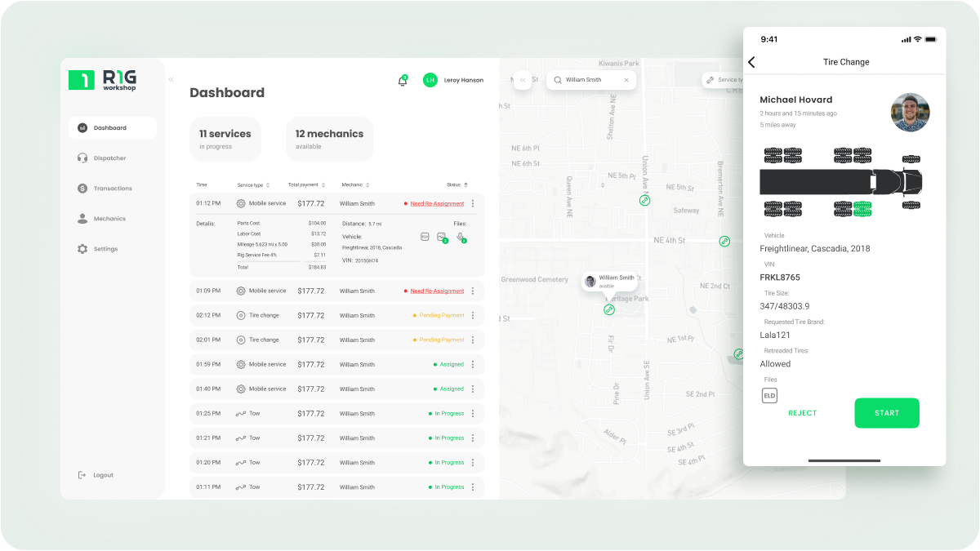Go to the Transactions page
Image resolution: width=980 pixels, height=551 pixels.
click(x=112, y=189)
